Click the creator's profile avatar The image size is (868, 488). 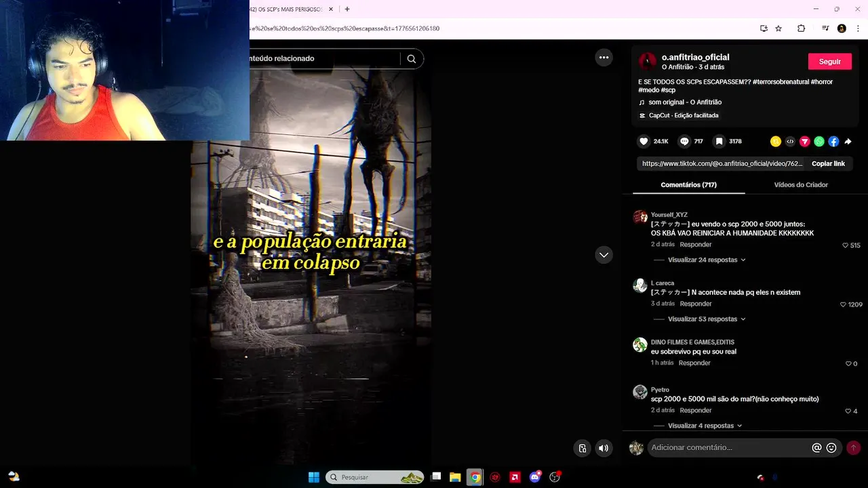648,62
